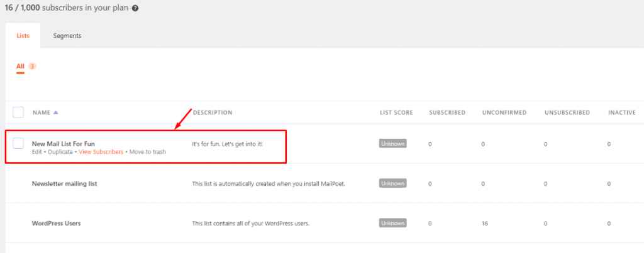The image size is (644, 253).
Task: Click the Name column sort arrow
Action: [55, 113]
